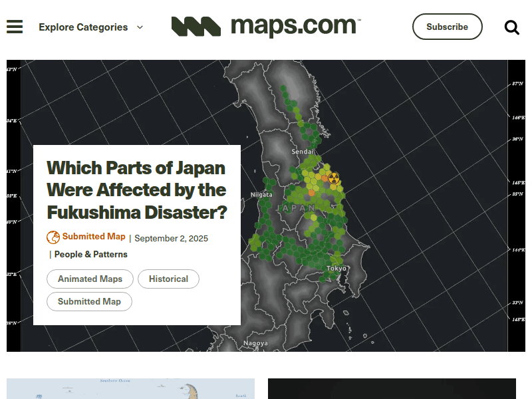
Task: Select the Historical tag
Action: (x=168, y=279)
